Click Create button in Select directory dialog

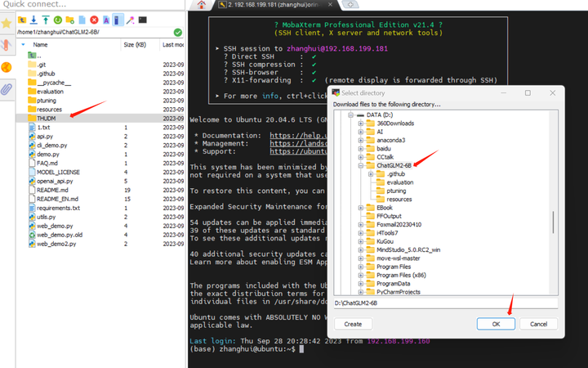point(353,324)
